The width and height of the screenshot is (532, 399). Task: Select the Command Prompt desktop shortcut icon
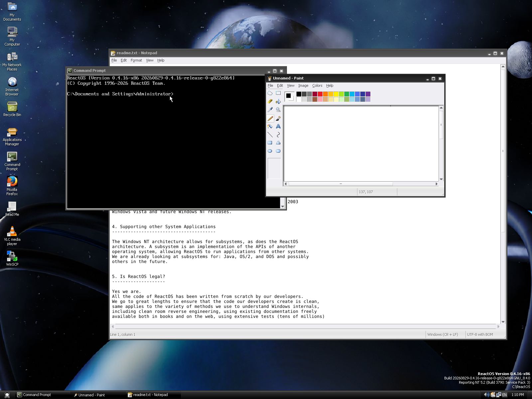click(12, 161)
